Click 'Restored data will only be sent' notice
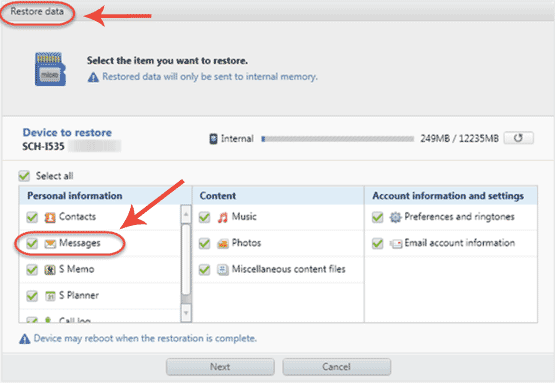Viewport: 555px width, 383px height. [x=210, y=76]
